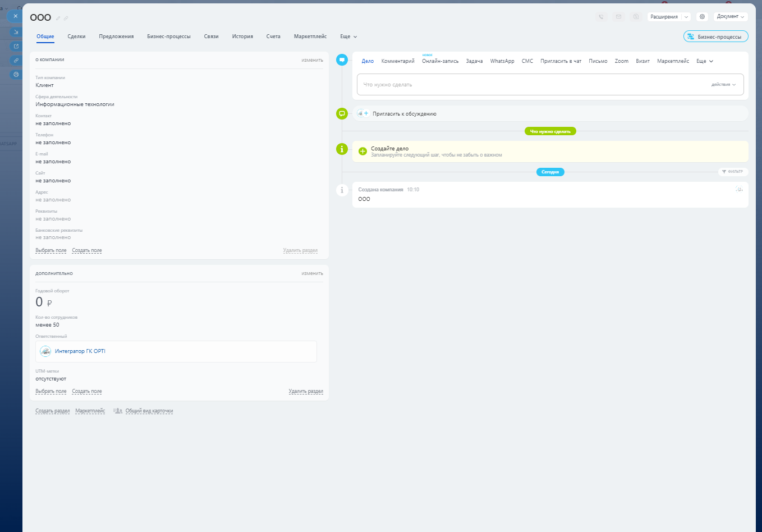Expand the Расширения dropdown arrow
The height and width of the screenshot is (532, 762).
pos(686,17)
